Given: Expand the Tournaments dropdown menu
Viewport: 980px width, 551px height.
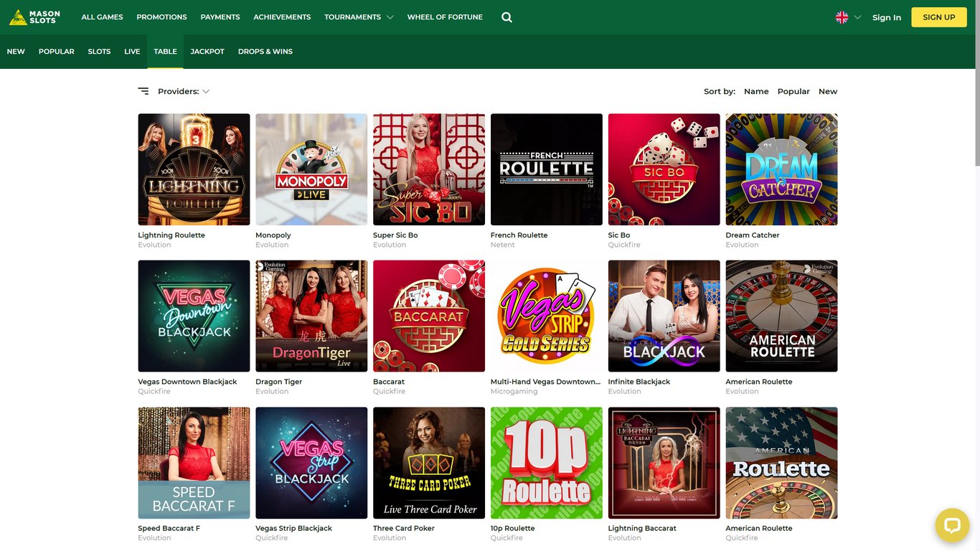Looking at the screenshot, I should (x=359, y=17).
